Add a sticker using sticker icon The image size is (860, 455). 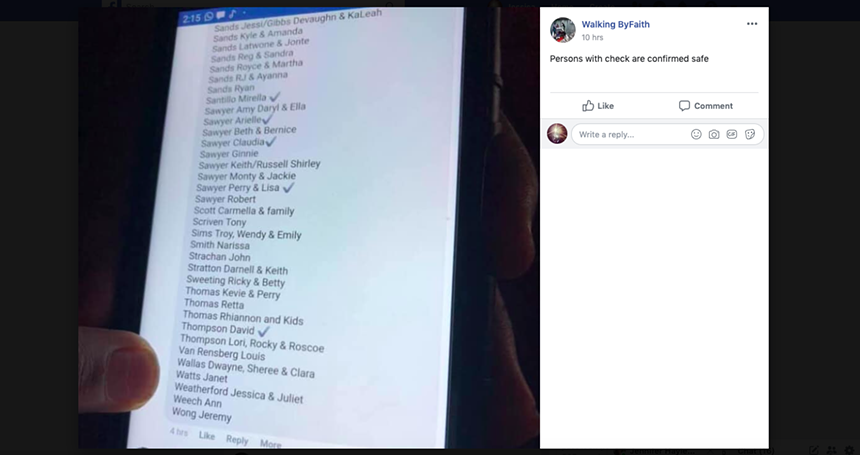point(750,134)
